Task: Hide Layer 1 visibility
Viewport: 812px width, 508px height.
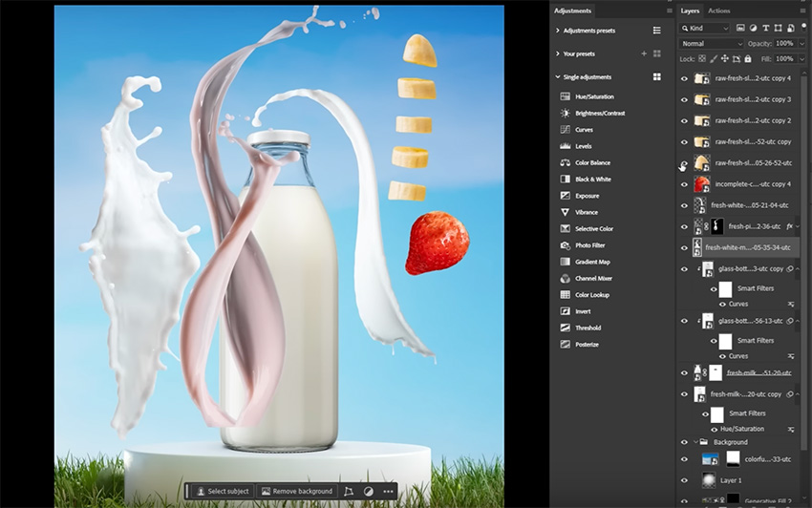Action: pos(684,480)
